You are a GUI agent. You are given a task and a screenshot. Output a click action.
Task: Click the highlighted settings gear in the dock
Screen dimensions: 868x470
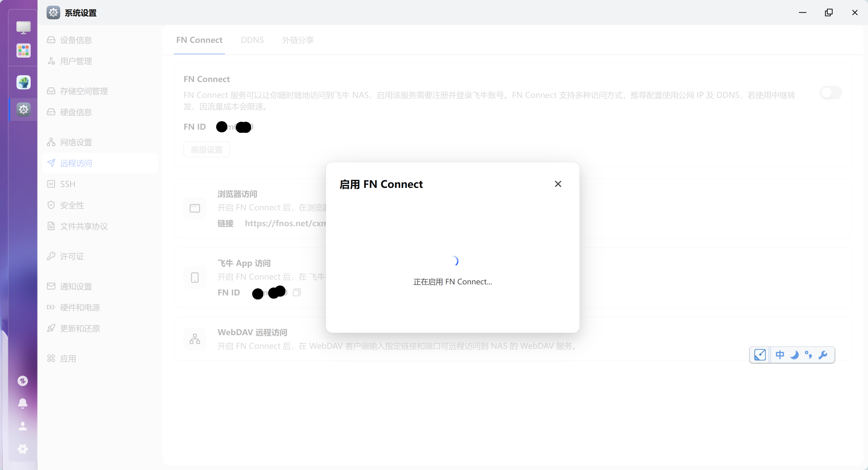point(23,109)
